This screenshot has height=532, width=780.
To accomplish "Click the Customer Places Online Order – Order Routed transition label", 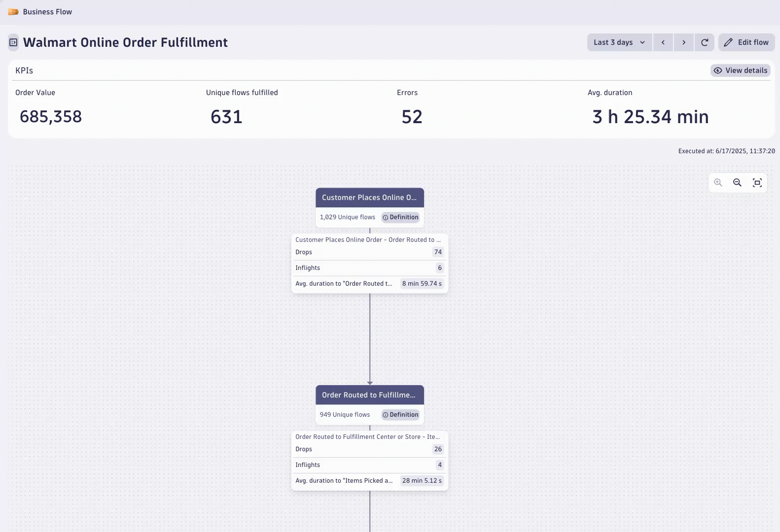I will click(368, 240).
